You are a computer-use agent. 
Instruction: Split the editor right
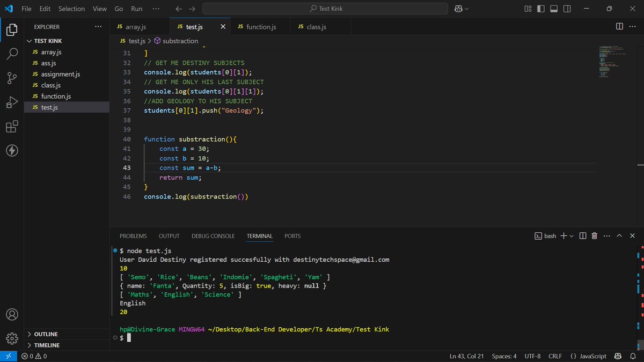point(619,26)
